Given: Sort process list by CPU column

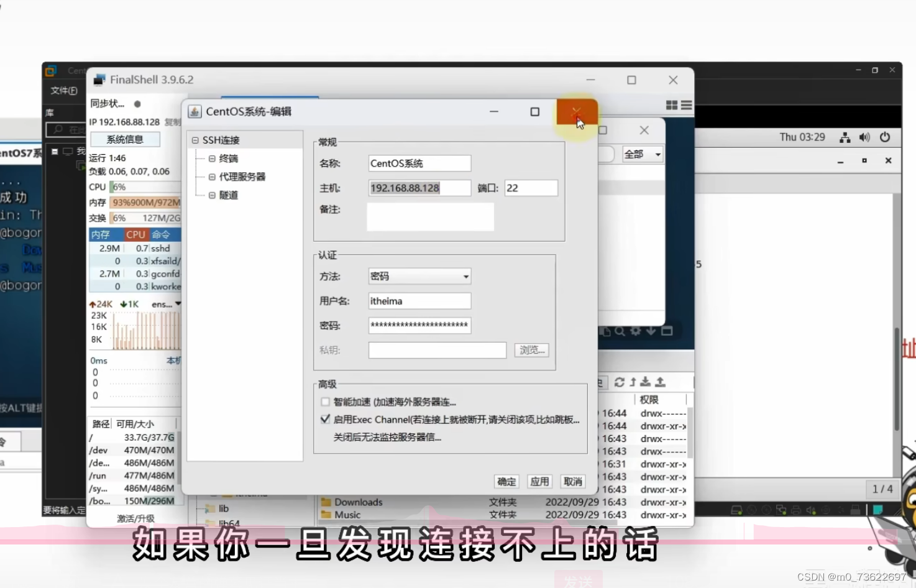Looking at the screenshot, I should point(135,234).
